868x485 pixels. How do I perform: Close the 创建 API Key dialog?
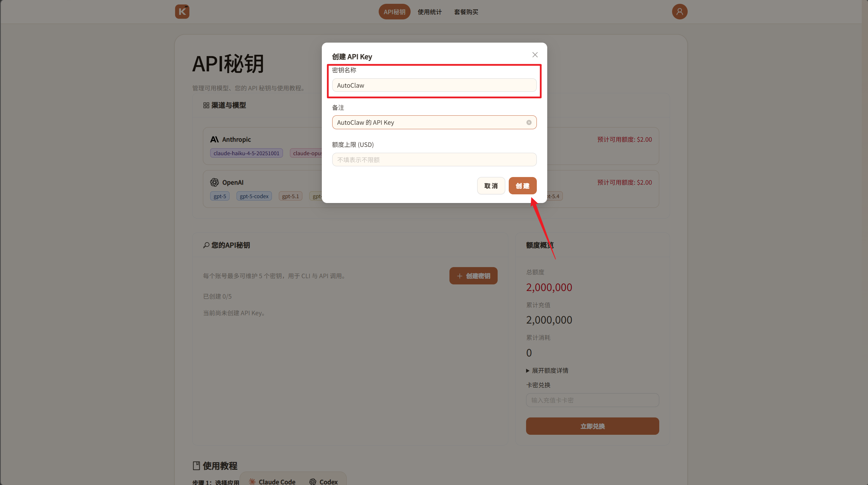(535, 55)
